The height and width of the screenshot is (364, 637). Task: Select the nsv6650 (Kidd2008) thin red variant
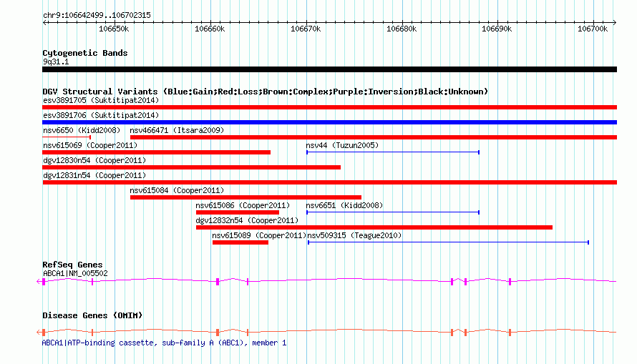click(x=67, y=137)
